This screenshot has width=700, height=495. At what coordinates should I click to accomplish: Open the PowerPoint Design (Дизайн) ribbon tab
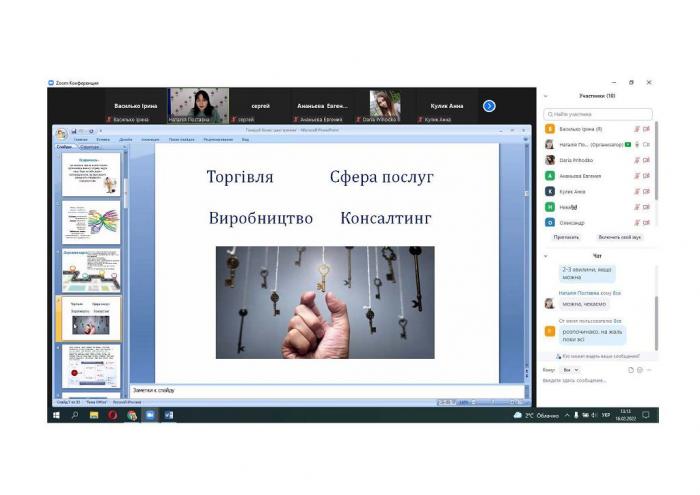[126, 140]
